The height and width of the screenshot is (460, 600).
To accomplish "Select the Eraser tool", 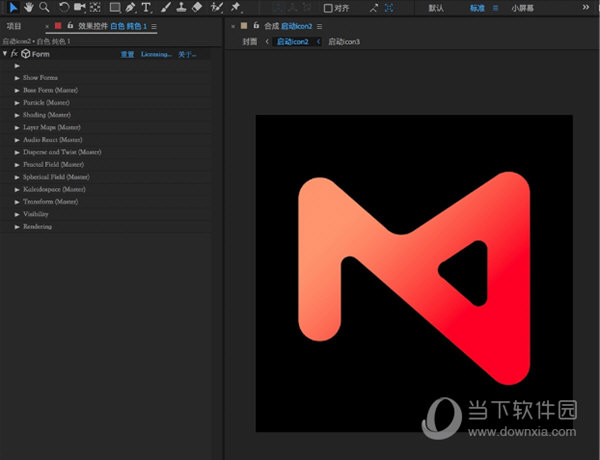I will [197, 7].
